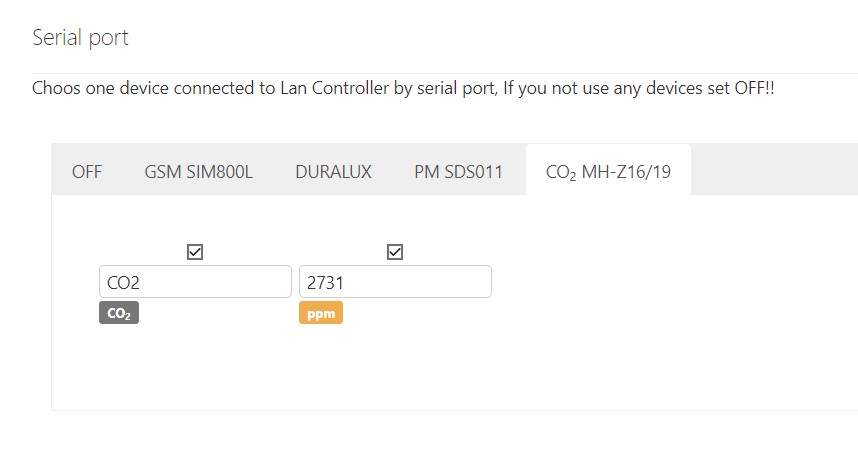This screenshot has height=461, width=858.
Task: Click empty tab strip right of CO₂ tab
Action: (x=770, y=171)
